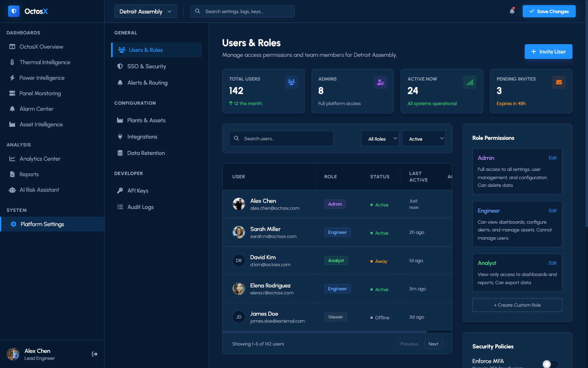Click Alex Chen profile photo in sidebar footer

point(13,354)
